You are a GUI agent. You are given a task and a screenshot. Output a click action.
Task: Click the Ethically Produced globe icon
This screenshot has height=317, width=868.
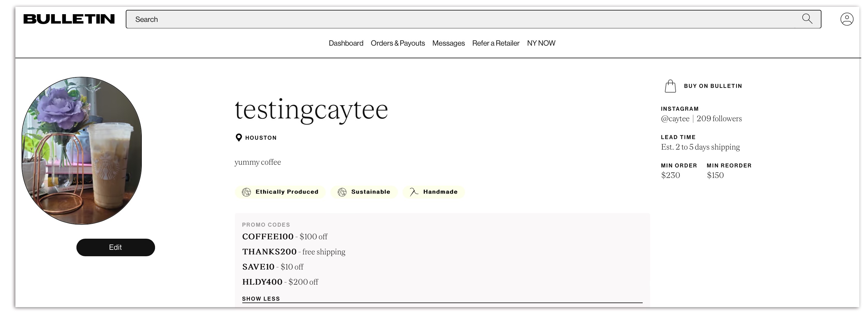pyautogui.click(x=246, y=192)
